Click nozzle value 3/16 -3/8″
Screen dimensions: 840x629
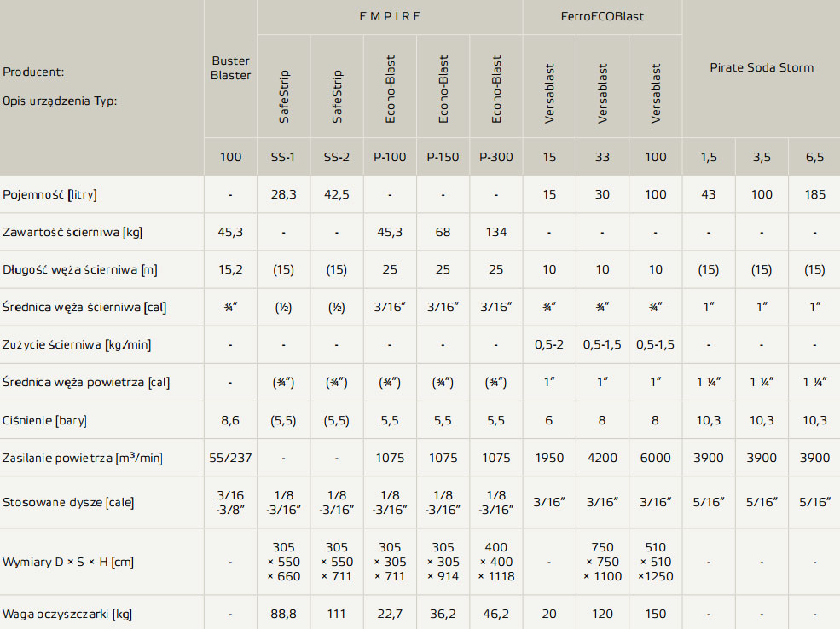[230, 502]
